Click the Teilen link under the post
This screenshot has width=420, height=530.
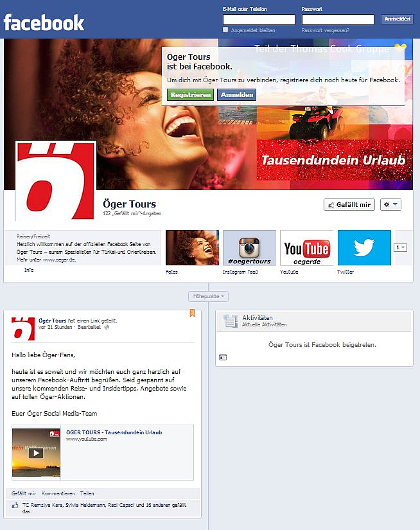point(87,493)
